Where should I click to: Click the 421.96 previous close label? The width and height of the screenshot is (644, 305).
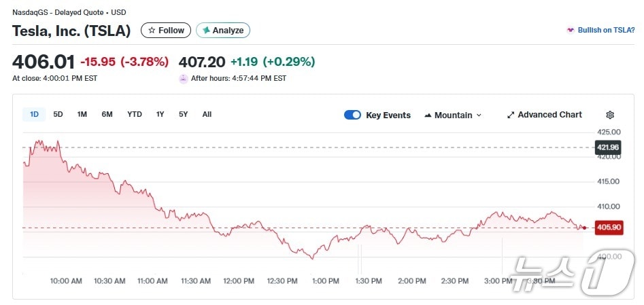pos(607,147)
